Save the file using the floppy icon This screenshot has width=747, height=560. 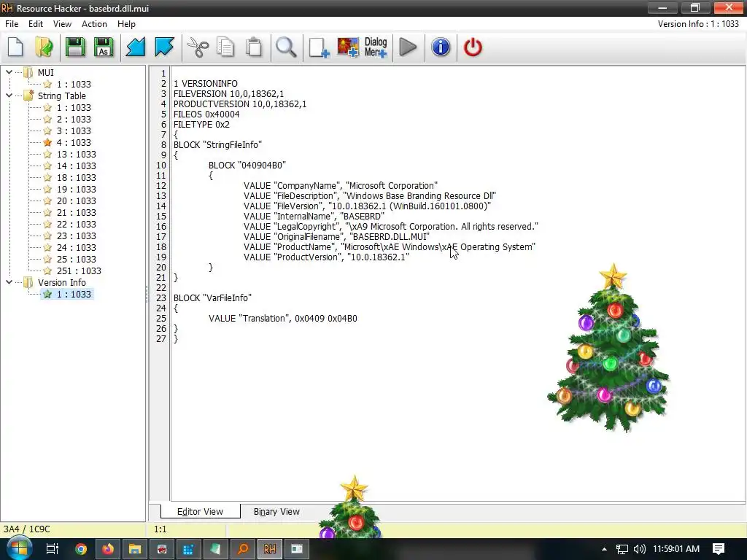75,47
